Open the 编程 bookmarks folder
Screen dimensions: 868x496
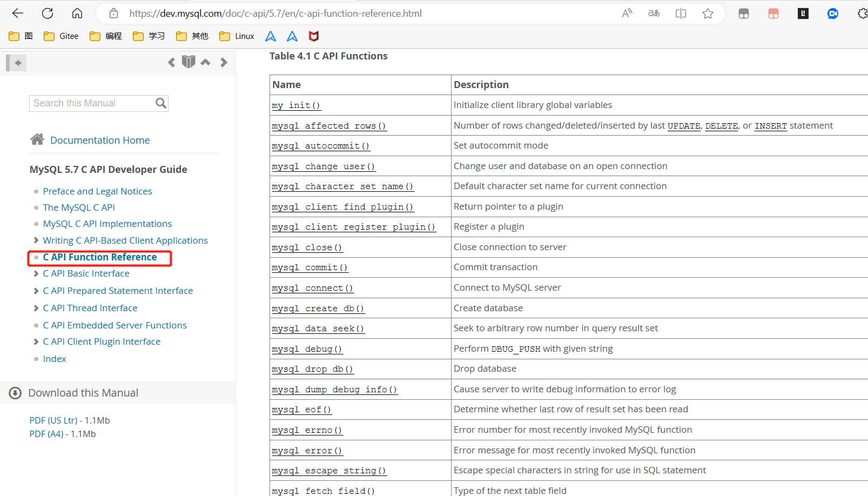tap(105, 36)
